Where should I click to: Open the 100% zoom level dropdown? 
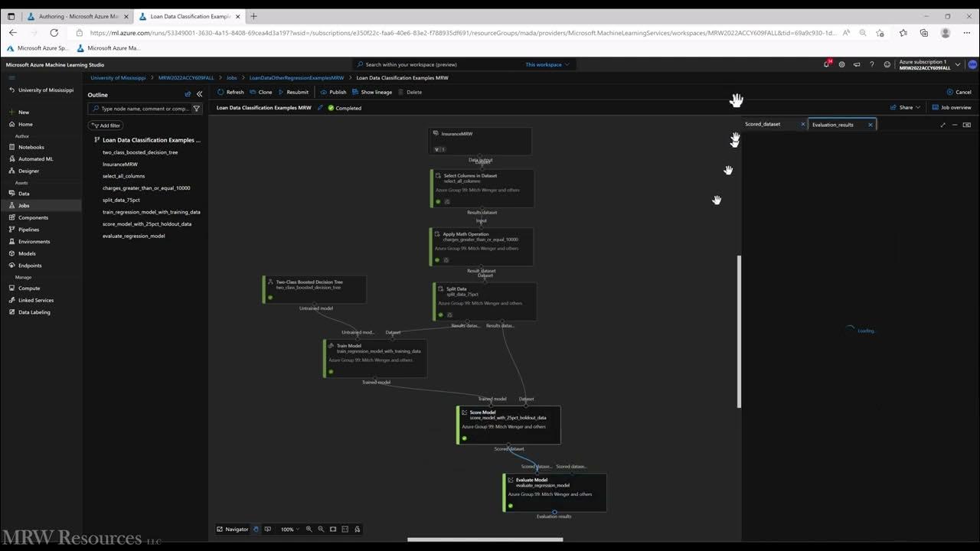click(x=289, y=529)
